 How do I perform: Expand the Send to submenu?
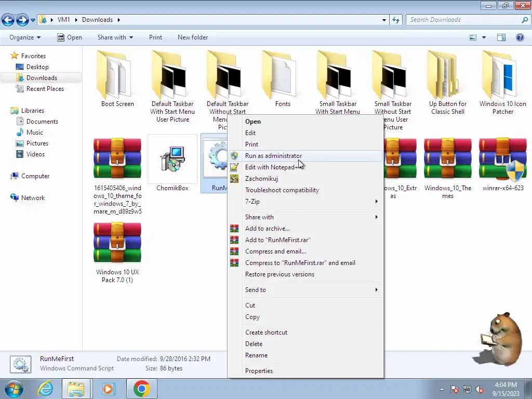[x=305, y=290]
